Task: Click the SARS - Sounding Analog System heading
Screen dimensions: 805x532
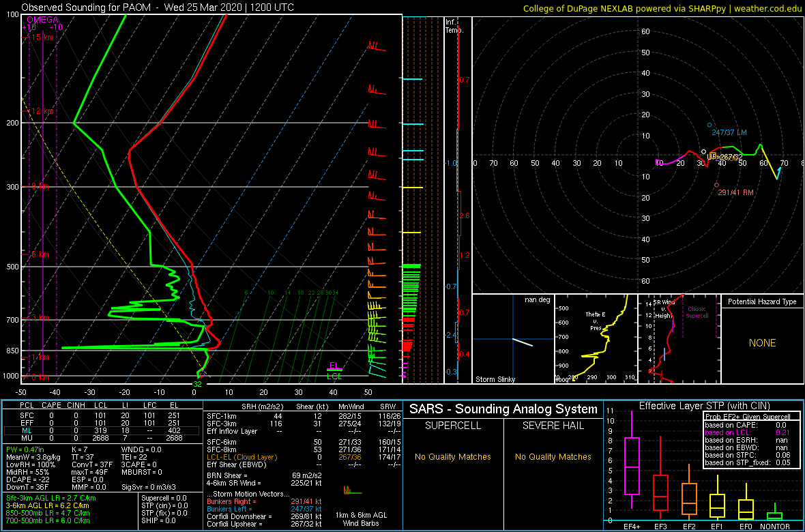Action: [503, 409]
